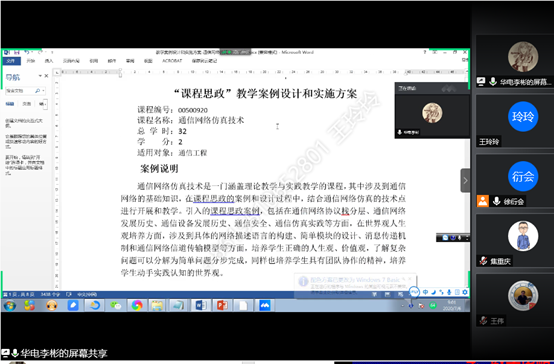
Task: Open the blue Tencent Meeting taskbar icon
Action: [265, 305]
